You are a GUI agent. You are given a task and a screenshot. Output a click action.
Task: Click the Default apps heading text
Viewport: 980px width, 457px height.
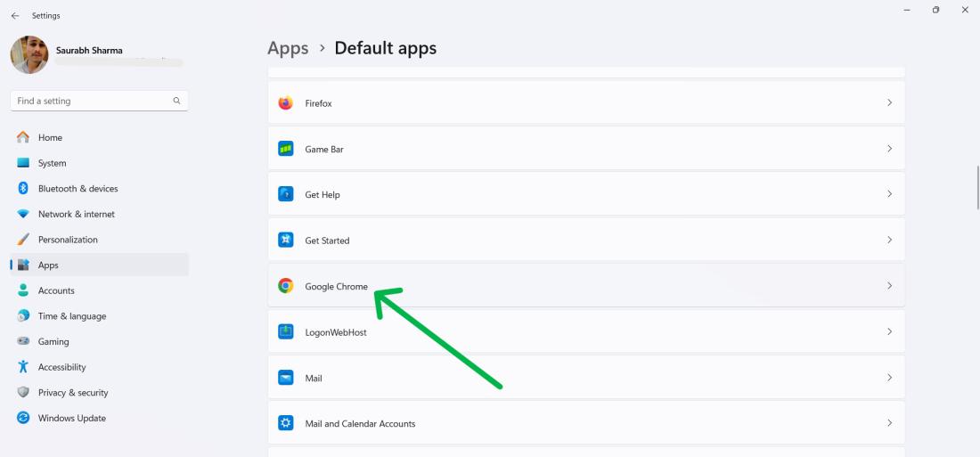pos(386,48)
